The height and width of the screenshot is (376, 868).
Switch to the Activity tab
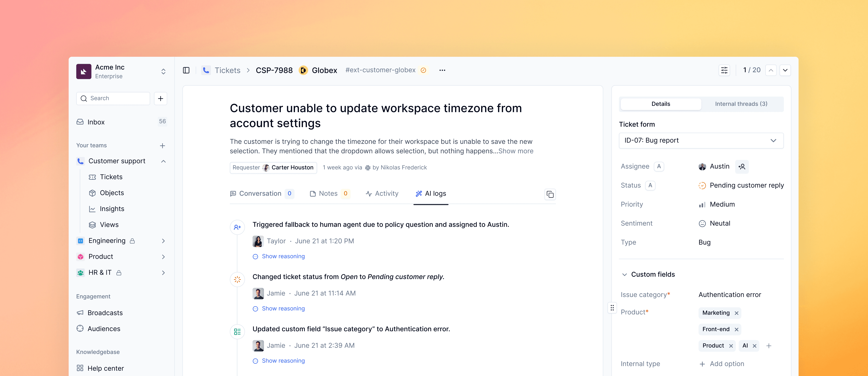click(382, 194)
